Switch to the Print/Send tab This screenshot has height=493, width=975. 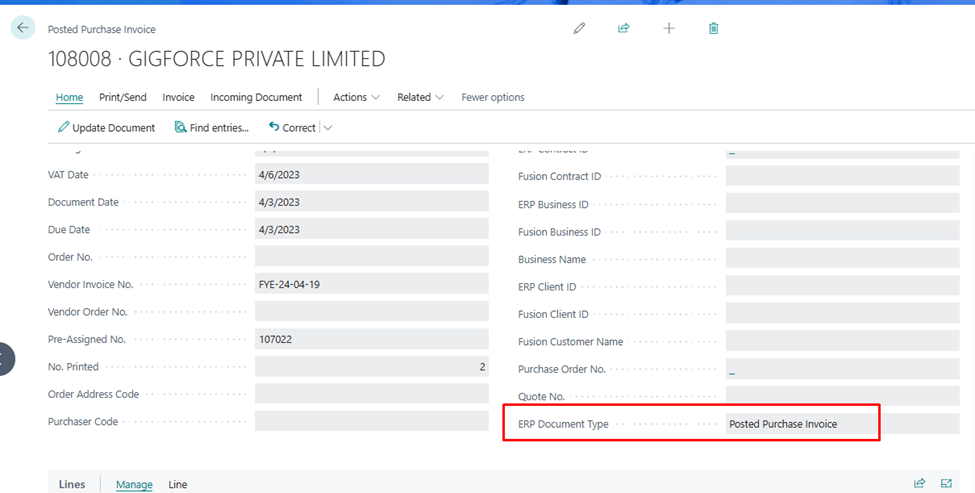(x=123, y=97)
